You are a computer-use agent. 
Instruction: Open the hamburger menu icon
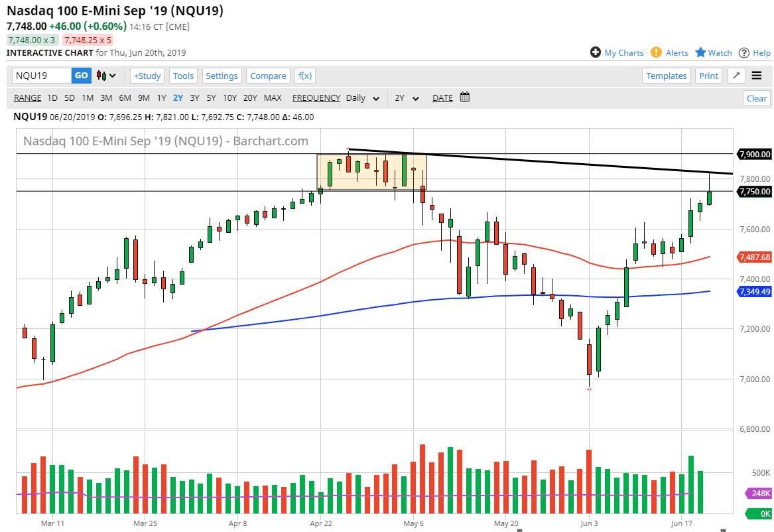click(x=757, y=76)
